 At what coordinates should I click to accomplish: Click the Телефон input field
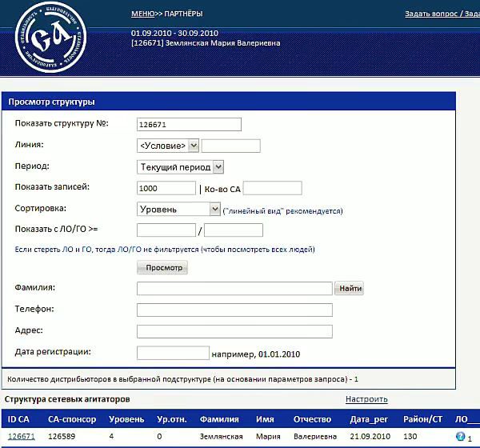coord(234,310)
